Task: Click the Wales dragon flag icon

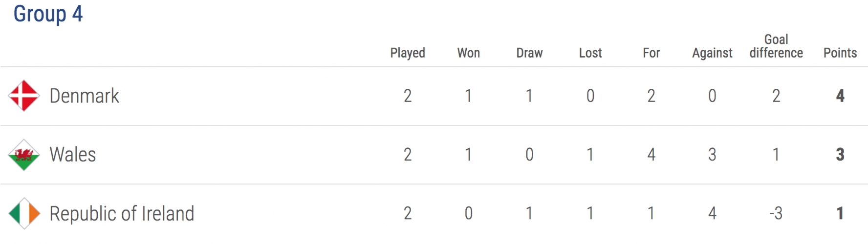Action: pos(23,155)
